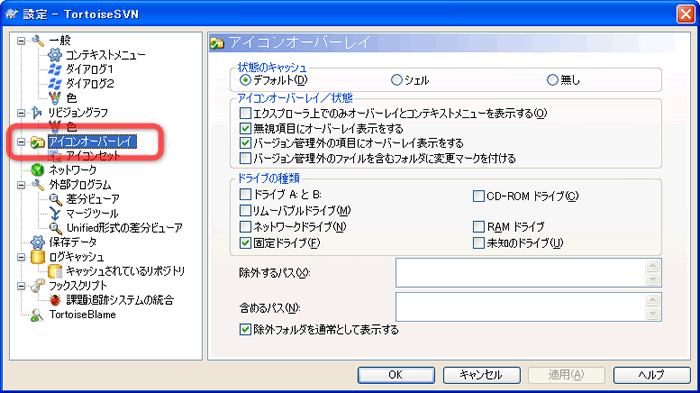Click the graph icon beside リビジョングラフ

pos(38,113)
